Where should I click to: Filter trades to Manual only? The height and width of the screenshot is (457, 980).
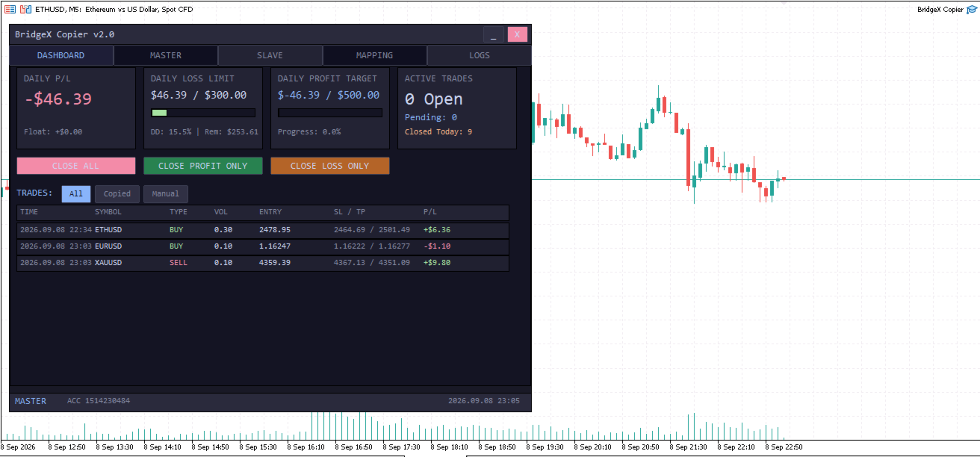point(166,194)
